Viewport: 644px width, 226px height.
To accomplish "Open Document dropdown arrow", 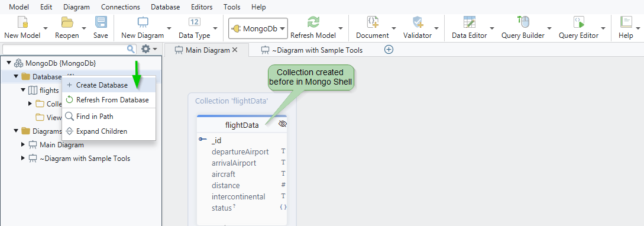I will [394, 28].
